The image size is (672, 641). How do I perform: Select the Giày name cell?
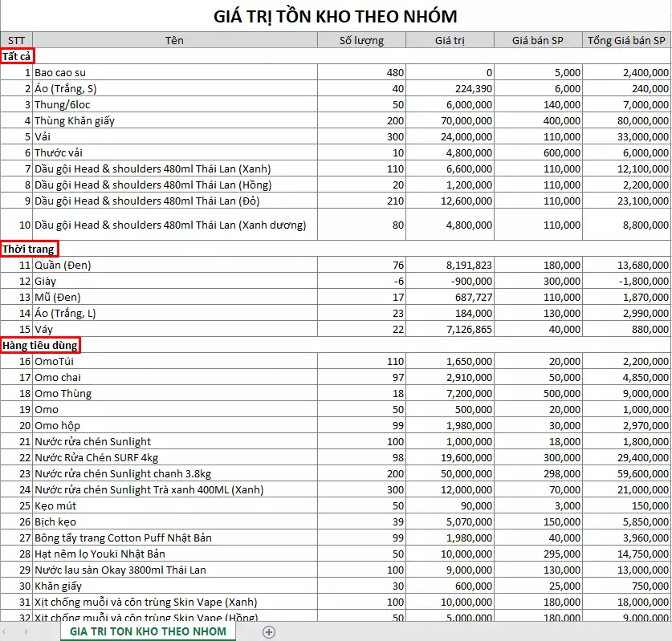175,281
